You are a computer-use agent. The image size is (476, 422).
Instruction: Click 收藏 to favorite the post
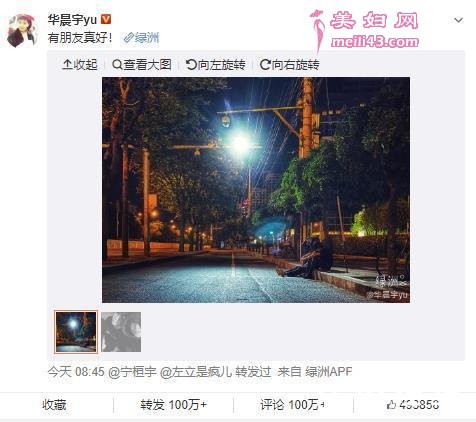[54, 405]
